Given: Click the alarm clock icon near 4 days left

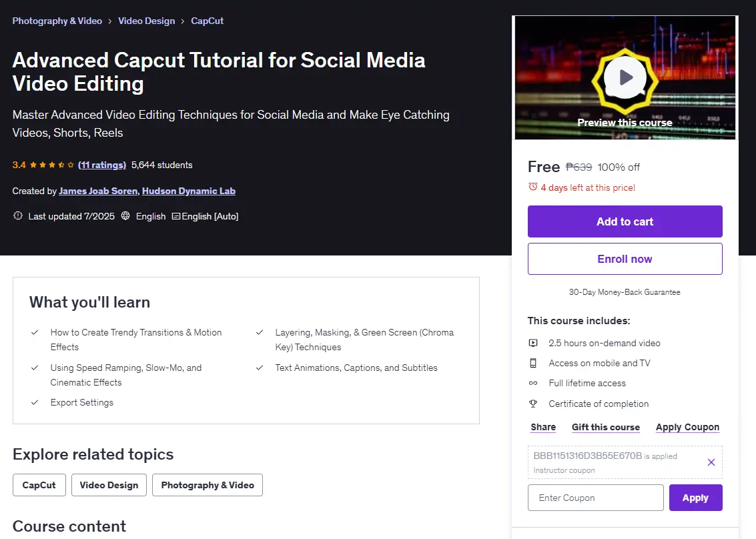Looking at the screenshot, I should [x=532, y=187].
